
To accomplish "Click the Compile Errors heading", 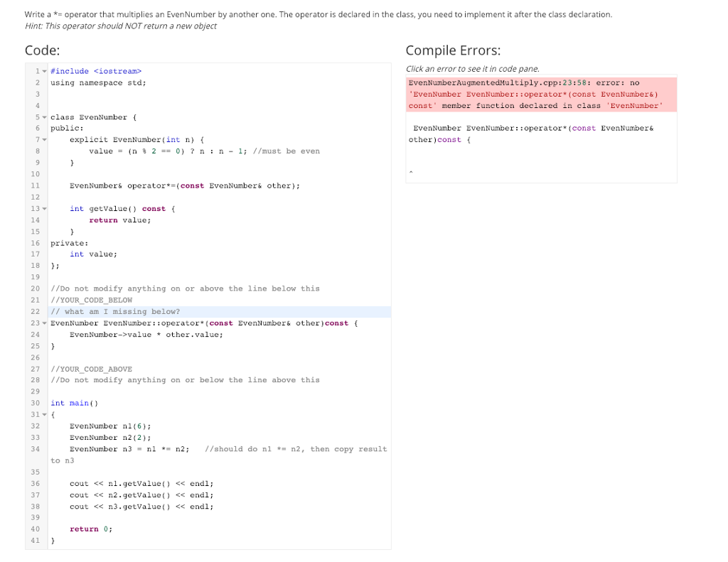I will [x=454, y=50].
